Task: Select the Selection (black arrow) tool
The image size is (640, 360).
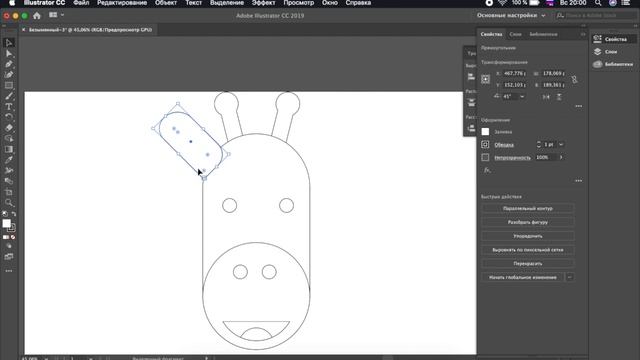Action: tap(9, 43)
